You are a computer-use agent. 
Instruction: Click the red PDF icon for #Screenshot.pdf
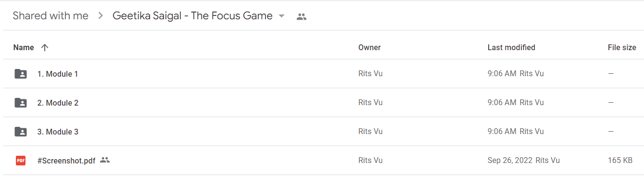click(x=21, y=161)
